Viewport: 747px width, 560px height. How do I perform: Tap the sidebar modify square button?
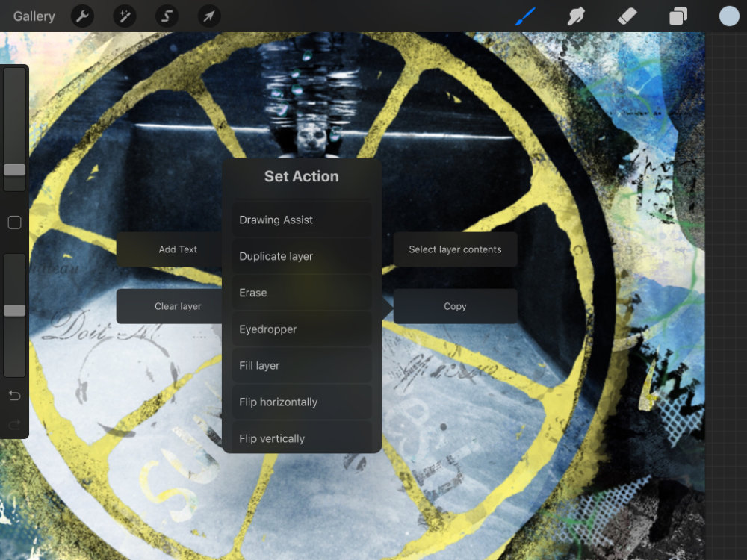pyautogui.click(x=14, y=223)
